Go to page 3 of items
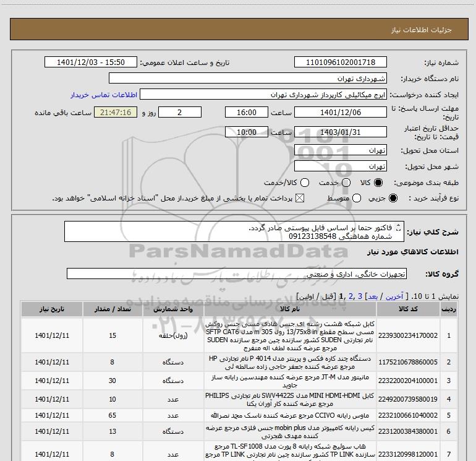Viewport: 476px width, 461px height. tap(360, 296)
